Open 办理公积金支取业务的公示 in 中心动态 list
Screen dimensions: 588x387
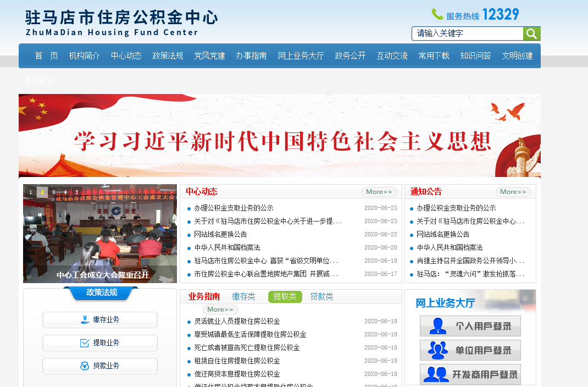point(234,208)
